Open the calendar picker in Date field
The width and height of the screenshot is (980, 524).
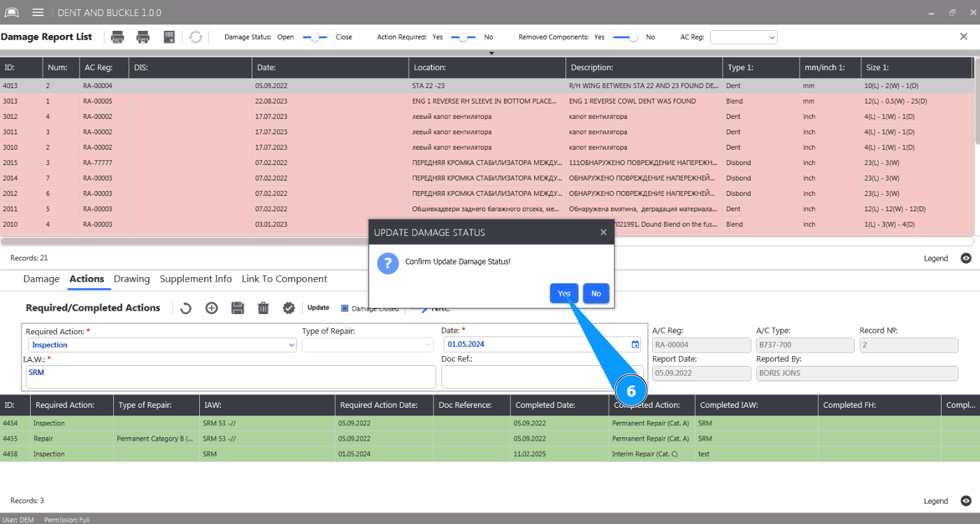point(635,344)
